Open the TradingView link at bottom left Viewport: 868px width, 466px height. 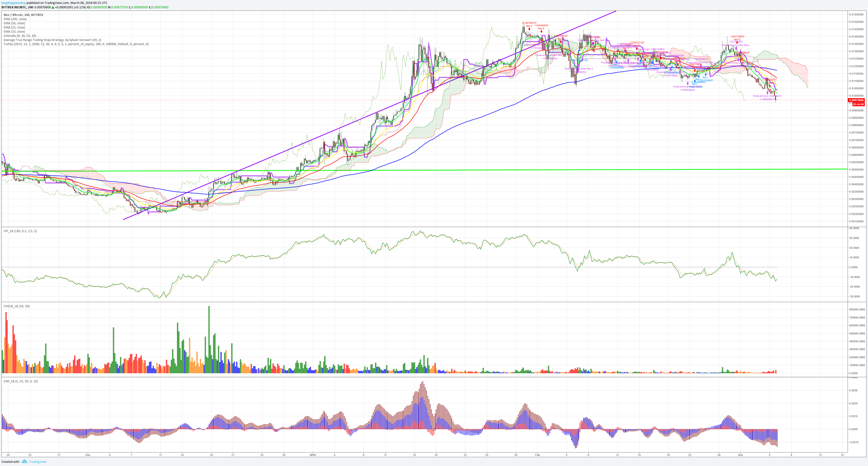37,462
